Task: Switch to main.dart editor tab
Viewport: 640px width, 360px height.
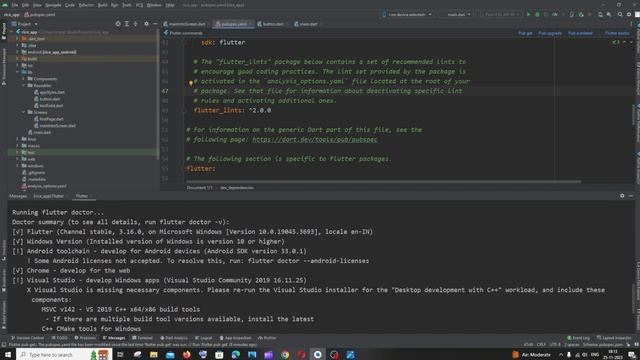Action: 308,24
